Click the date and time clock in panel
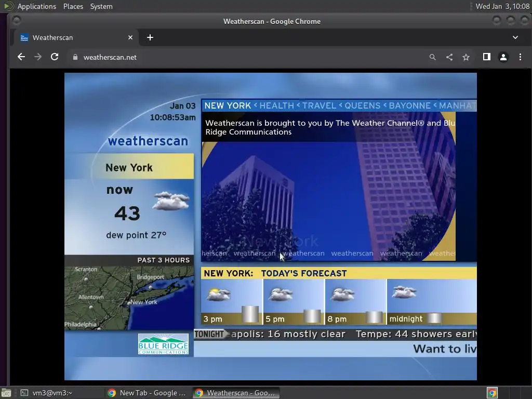 click(x=502, y=6)
